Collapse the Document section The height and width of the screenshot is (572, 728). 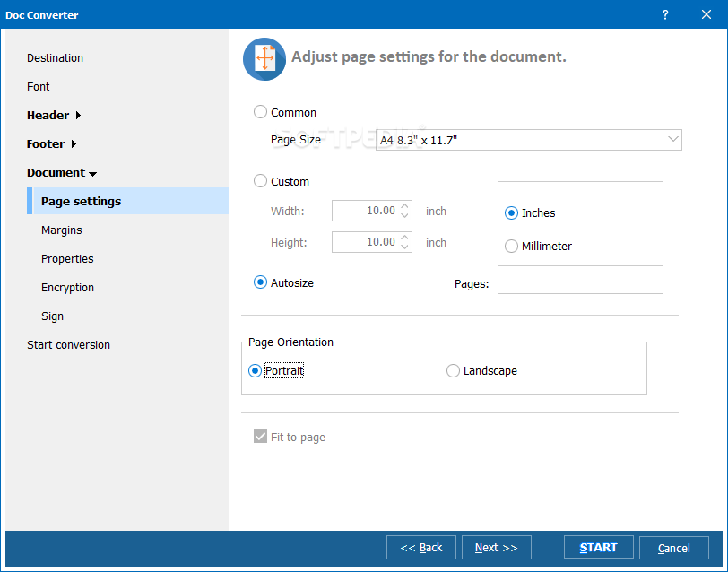[93, 174]
